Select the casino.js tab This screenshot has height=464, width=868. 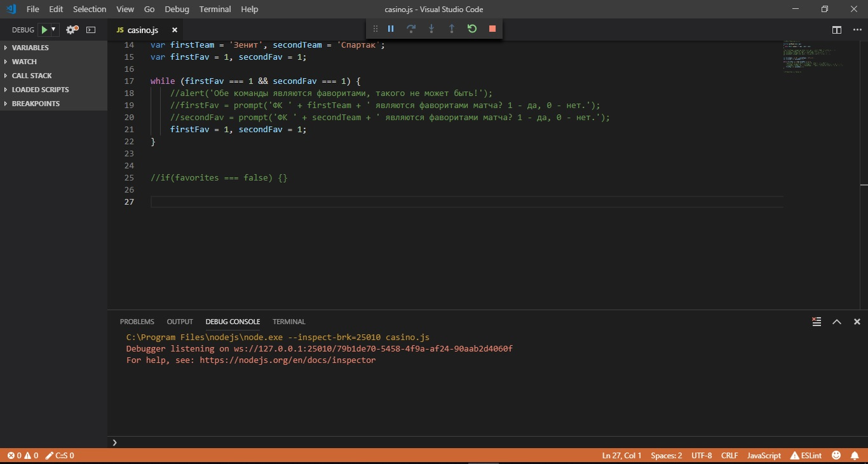(145, 30)
